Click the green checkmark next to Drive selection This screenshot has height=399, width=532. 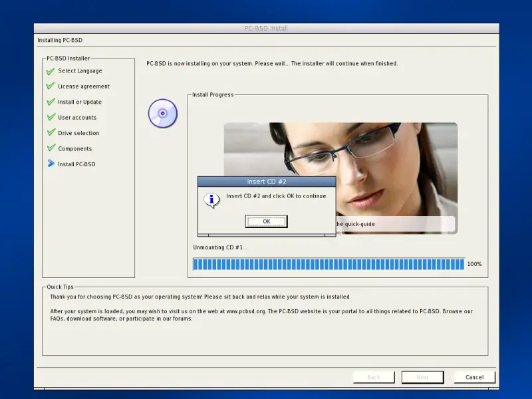(51, 132)
